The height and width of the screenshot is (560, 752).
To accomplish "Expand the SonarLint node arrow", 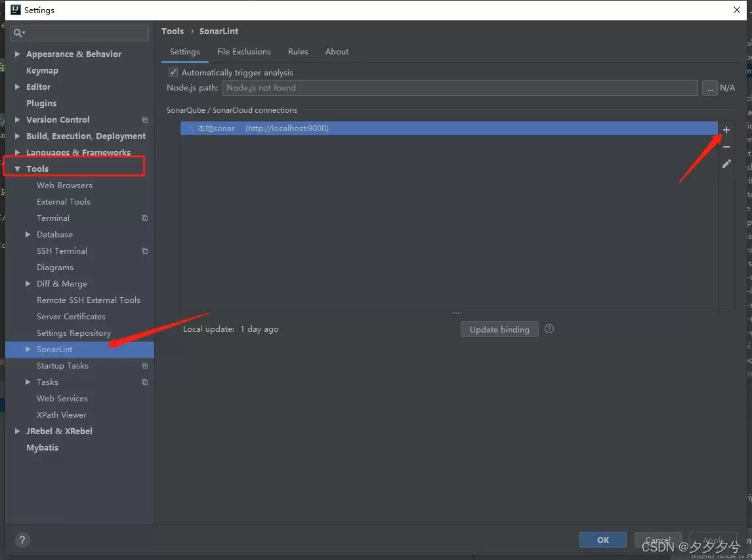I will tap(28, 349).
